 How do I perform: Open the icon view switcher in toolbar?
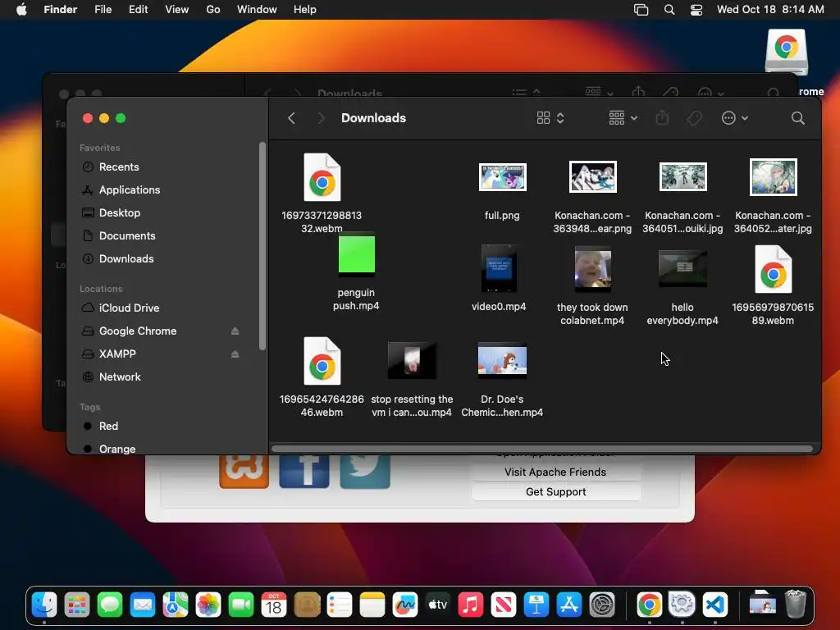550,118
